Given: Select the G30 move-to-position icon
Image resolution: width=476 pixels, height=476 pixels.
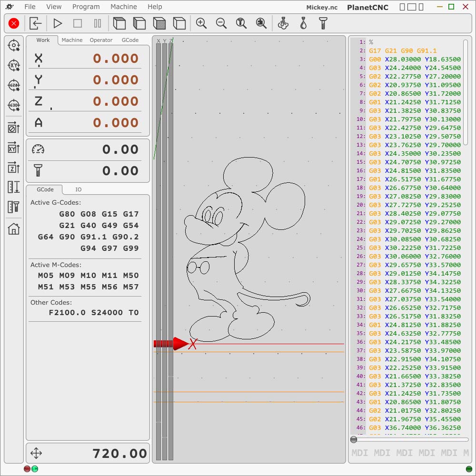Looking at the screenshot, I should click(14, 105).
